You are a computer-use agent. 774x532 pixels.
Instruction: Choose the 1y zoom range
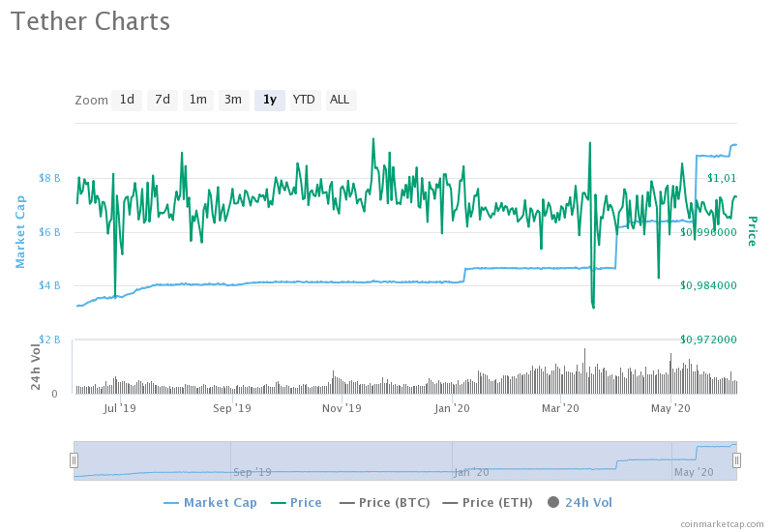coord(269,100)
